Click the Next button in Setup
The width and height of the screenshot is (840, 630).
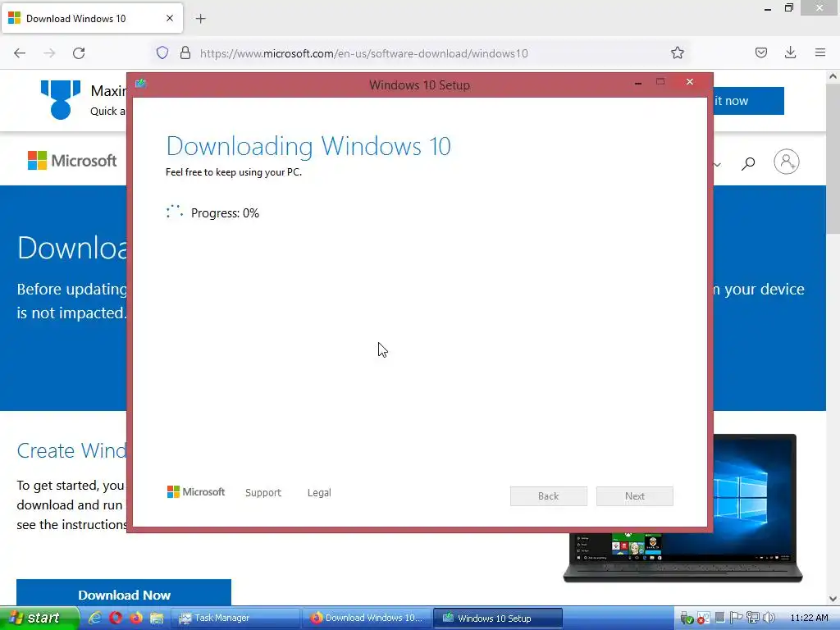pos(635,496)
